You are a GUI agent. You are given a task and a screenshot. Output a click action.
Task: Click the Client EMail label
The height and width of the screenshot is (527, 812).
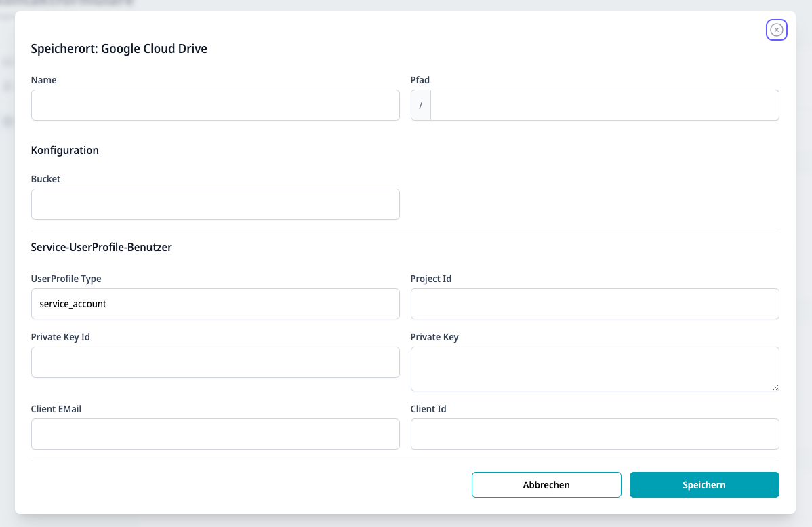[56, 410]
